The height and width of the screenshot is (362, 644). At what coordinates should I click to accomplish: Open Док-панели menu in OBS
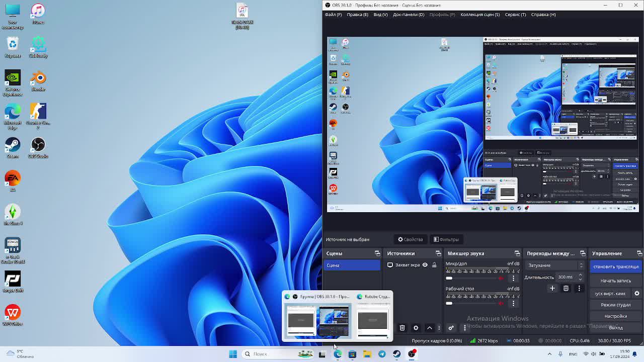409,15
